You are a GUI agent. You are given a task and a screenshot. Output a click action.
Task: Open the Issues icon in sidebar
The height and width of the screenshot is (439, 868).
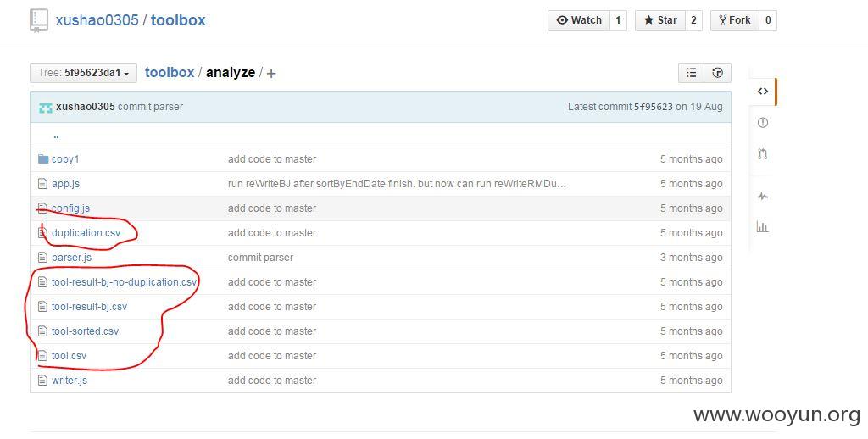click(763, 122)
